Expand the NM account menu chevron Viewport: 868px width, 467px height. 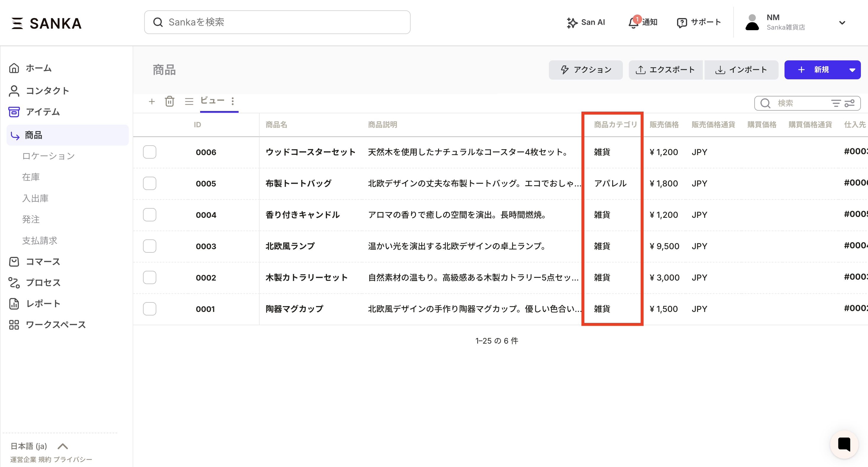coord(842,22)
